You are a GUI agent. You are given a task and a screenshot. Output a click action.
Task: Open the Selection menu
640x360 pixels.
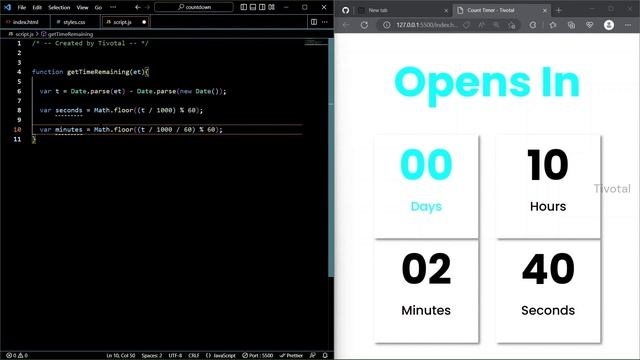[x=59, y=7]
